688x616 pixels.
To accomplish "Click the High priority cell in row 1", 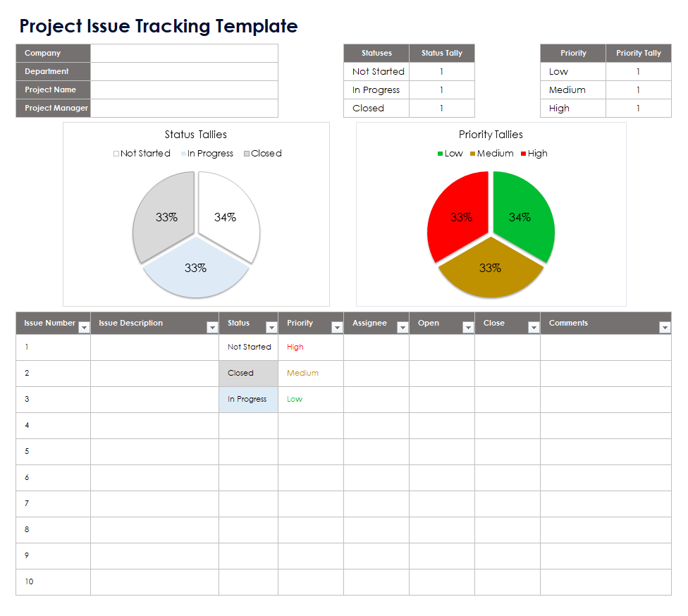I will coord(310,347).
